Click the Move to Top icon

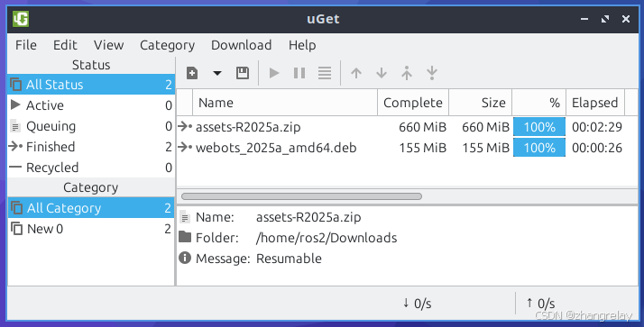tap(407, 73)
